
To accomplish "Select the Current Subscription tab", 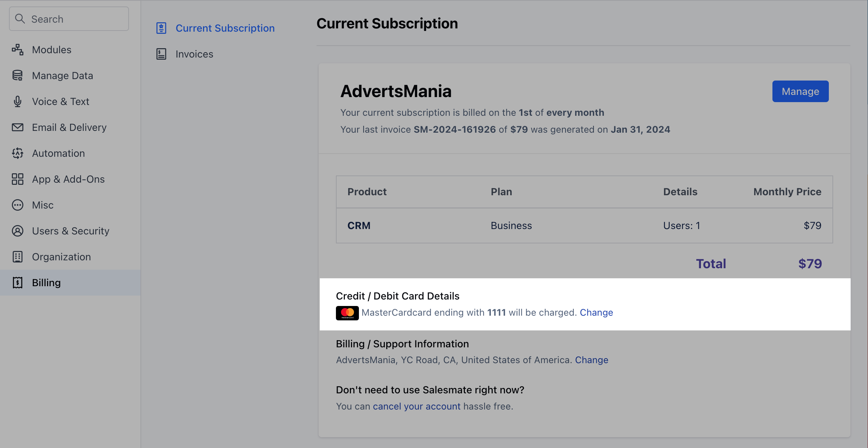I will (x=225, y=28).
